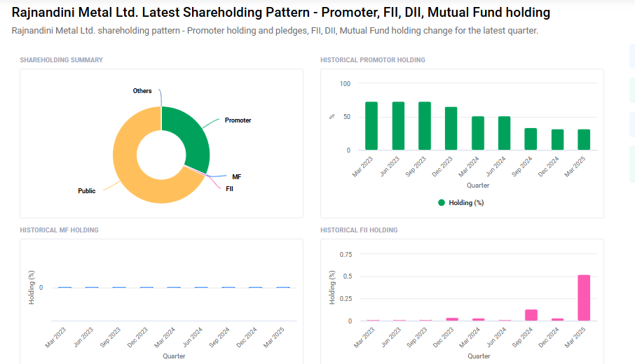Click Dec 2024 pink bar in FII chart
Screen dimensions: 635x364
pos(557,319)
